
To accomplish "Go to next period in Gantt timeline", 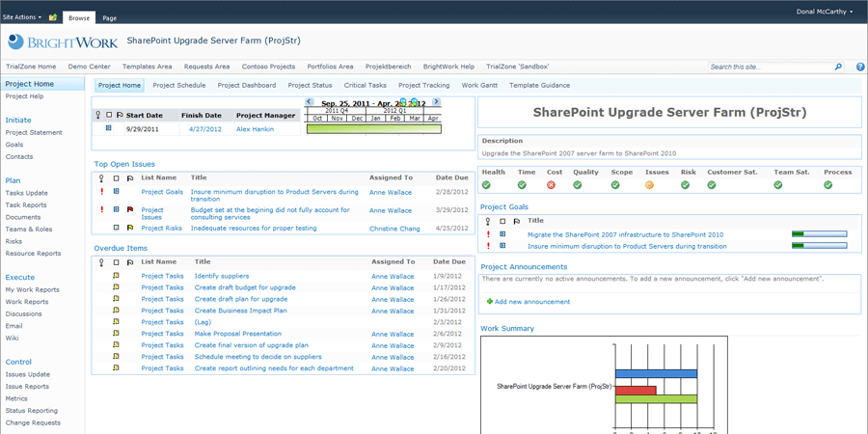I will click(436, 102).
